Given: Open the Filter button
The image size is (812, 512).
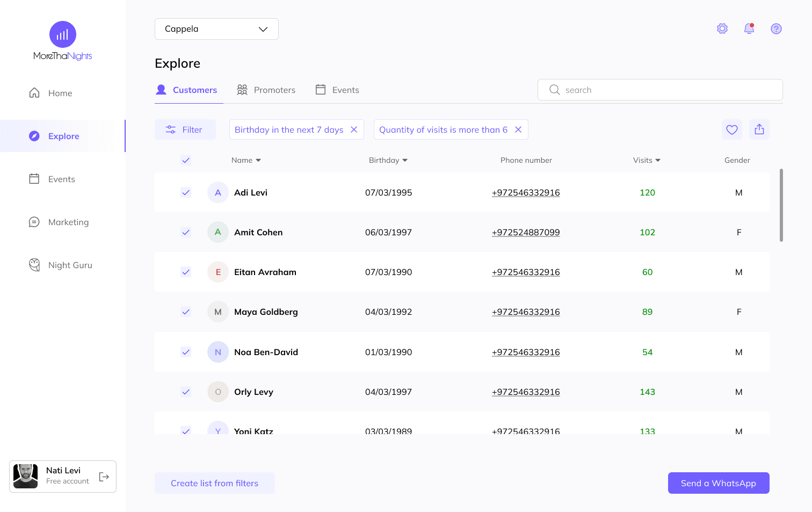Looking at the screenshot, I should [x=185, y=129].
